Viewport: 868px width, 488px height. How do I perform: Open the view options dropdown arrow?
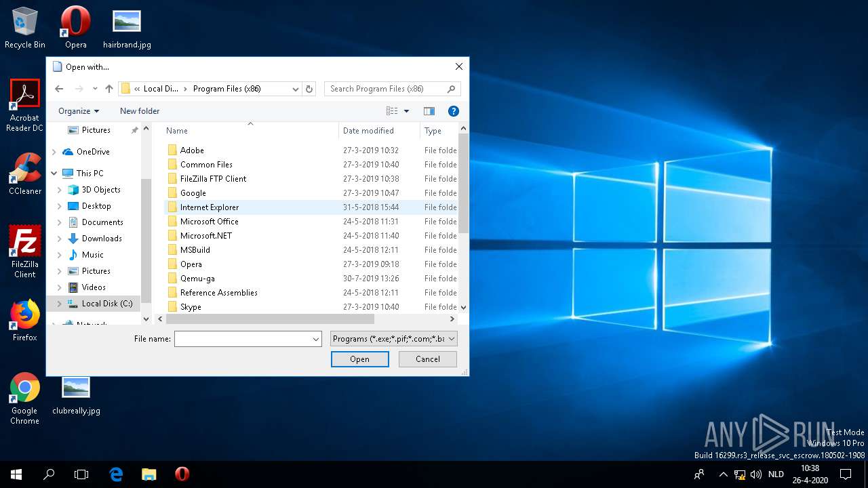(407, 111)
